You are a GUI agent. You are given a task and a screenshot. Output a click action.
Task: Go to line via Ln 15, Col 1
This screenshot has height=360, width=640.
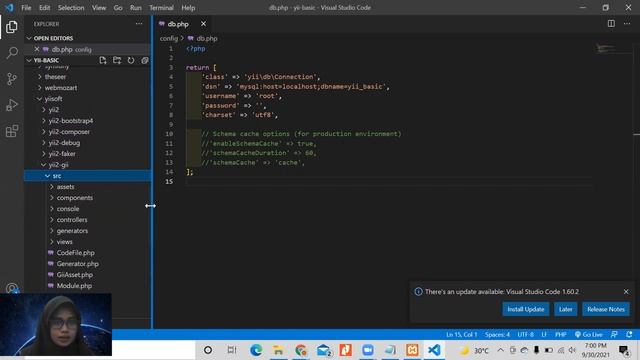461,334
